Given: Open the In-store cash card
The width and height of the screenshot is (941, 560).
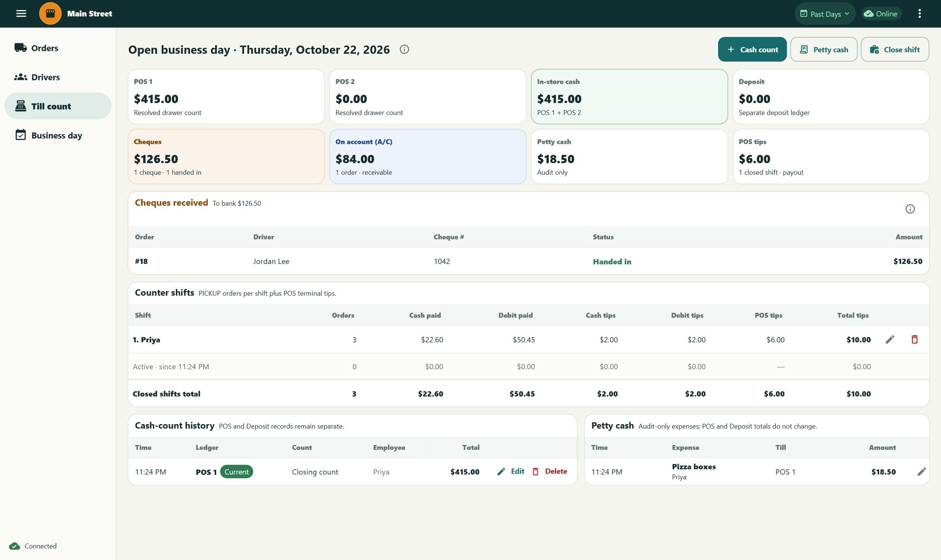Looking at the screenshot, I should 629,97.
